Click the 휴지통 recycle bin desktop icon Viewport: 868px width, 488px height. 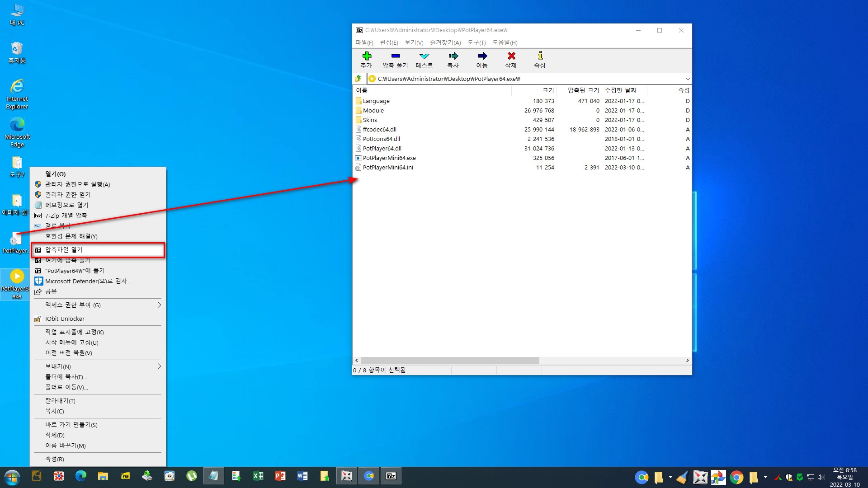tap(17, 53)
